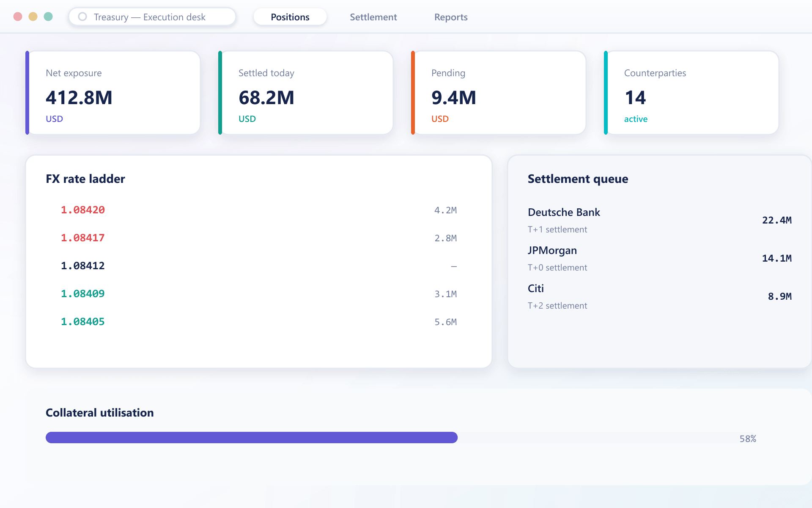Viewport: 812px width, 508px height.
Task: Click the 3.1M ladder size
Action: coord(446,294)
